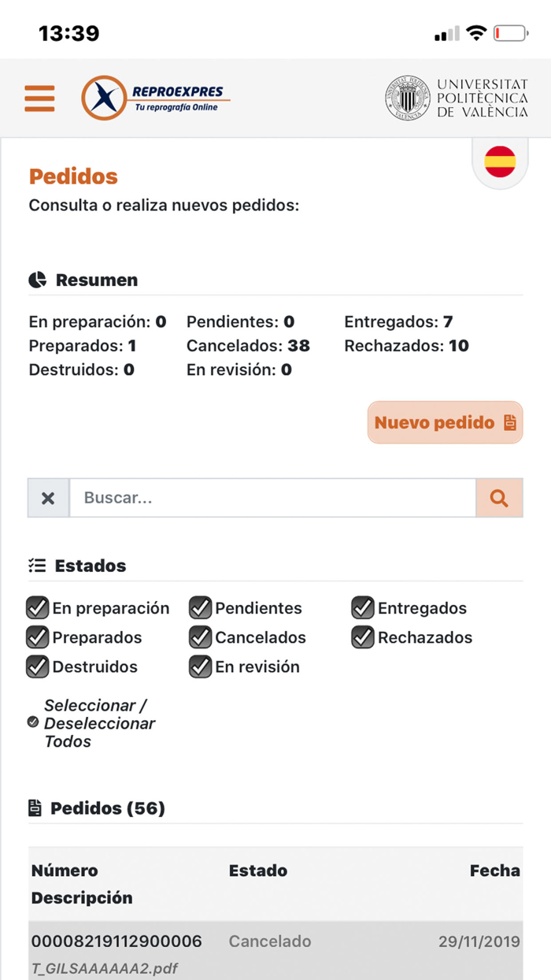The height and width of the screenshot is (980, 551).
Task: Clear the search using the X icon
Action: pyautogui.click(x=47, y=497)
